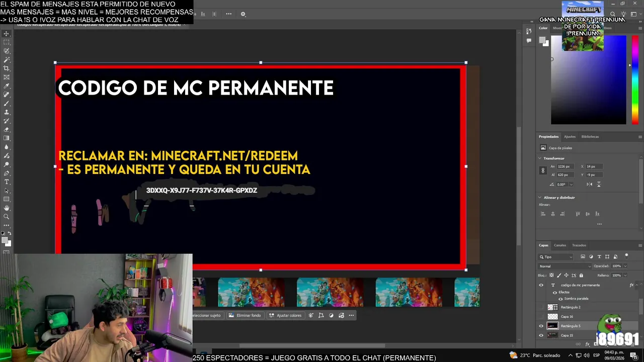Show the Capa 16 layer
The height and width of the screenshot is (362, 644).
(x=541, y=317)
